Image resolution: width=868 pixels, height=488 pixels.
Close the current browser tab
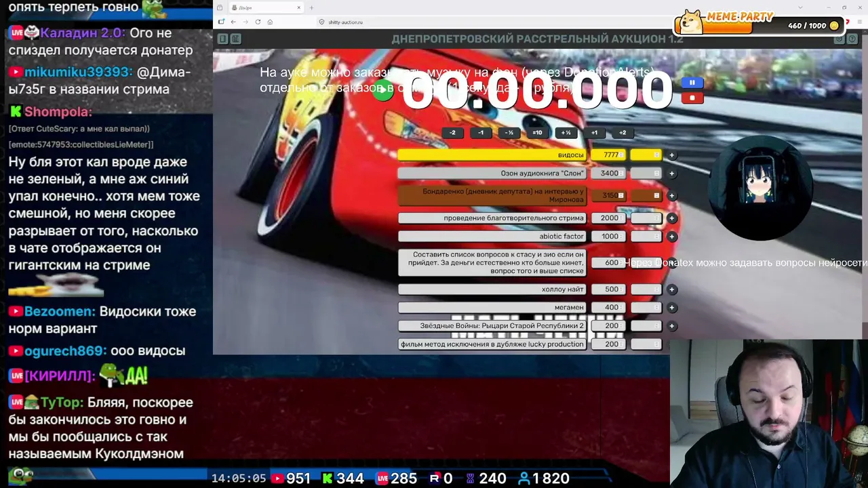coord(298,8)
